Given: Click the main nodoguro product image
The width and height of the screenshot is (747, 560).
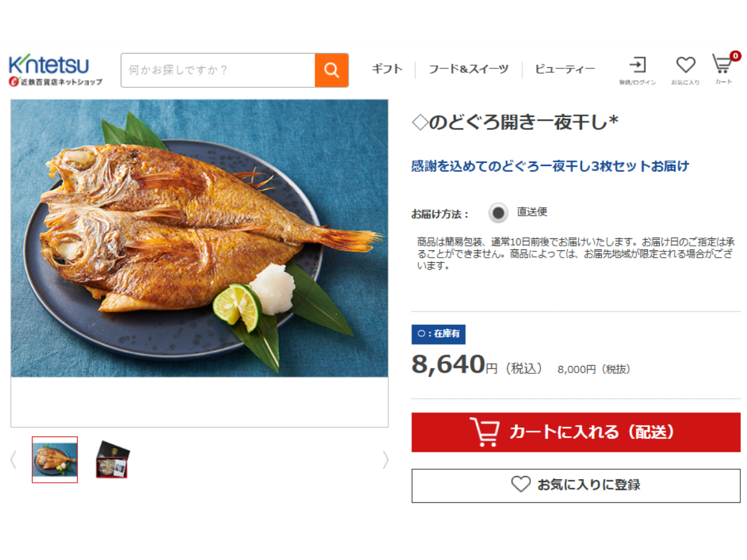Looking at the screenshot, I should pyautogui.click(x=199, y=238).
